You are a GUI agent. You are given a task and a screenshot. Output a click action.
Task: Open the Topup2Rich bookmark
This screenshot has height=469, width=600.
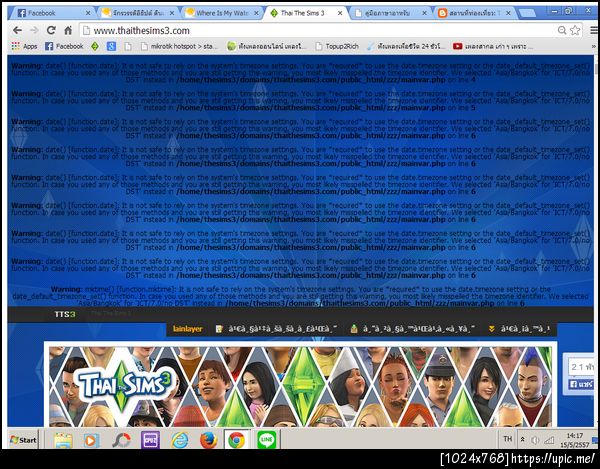tap(337, 46)
